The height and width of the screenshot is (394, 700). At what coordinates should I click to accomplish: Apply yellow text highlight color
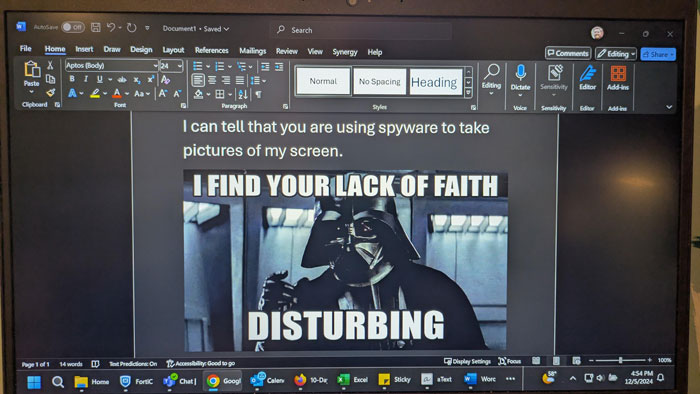(x=95, y=93)
